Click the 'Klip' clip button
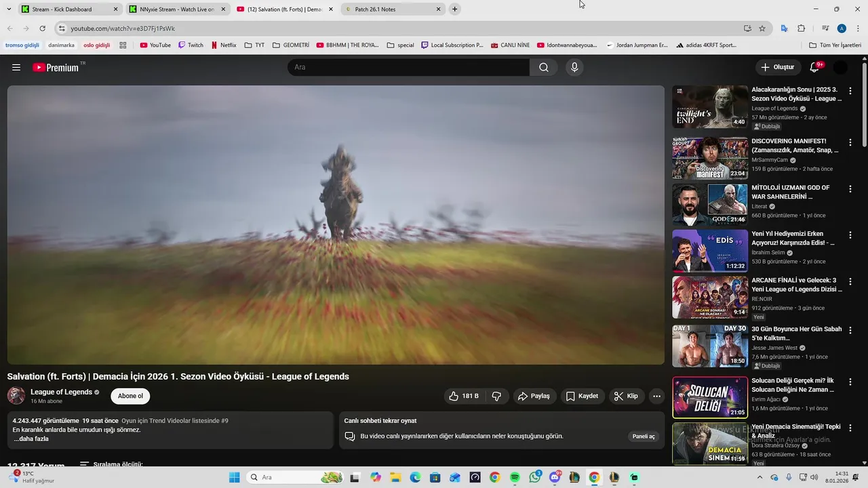Image resolution: width=868 pixels, height=488 pixels. tap(626, 396)
